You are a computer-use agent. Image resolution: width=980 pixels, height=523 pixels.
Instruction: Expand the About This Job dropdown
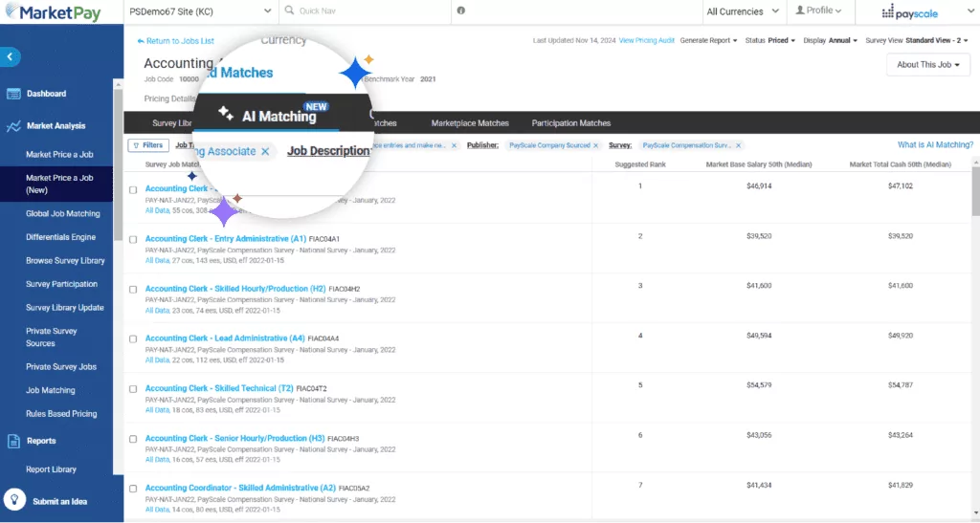pyautogui.click(x=927, y=65)
